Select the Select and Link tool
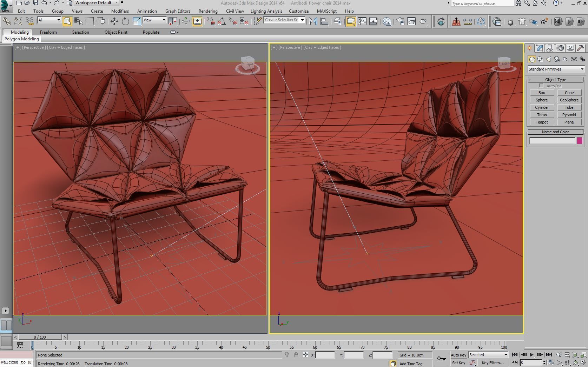 (7, 21)
